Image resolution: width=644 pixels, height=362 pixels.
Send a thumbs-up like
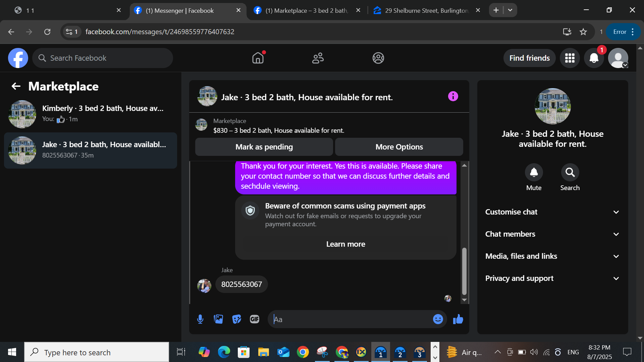458,319
